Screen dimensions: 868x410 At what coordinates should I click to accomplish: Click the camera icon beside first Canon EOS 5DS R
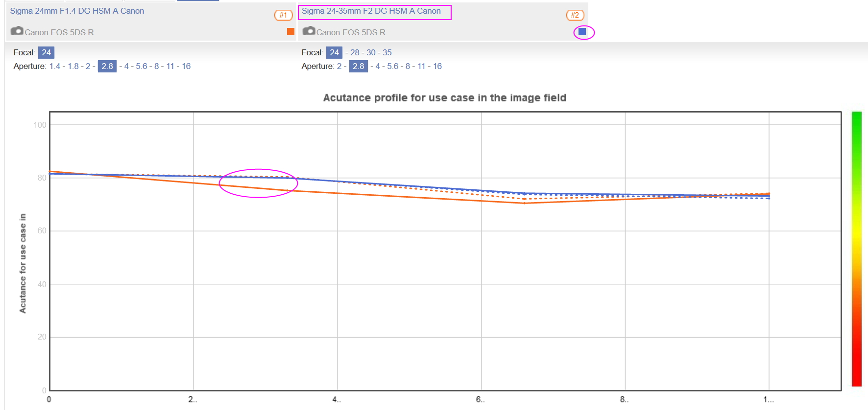17,31
